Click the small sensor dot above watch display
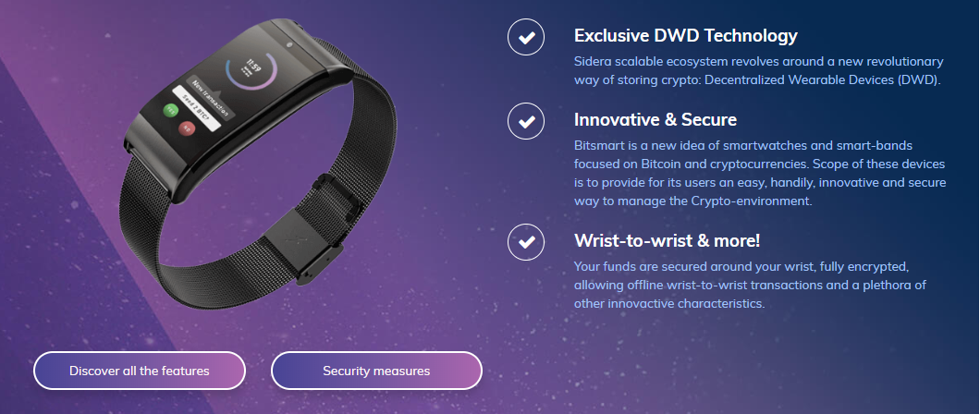The image size is (980, 414). coord(288,43)
